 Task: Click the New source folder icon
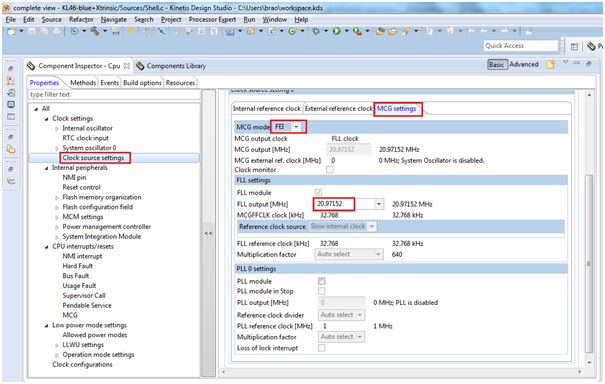pyautogui.click(x=251, y=31)
